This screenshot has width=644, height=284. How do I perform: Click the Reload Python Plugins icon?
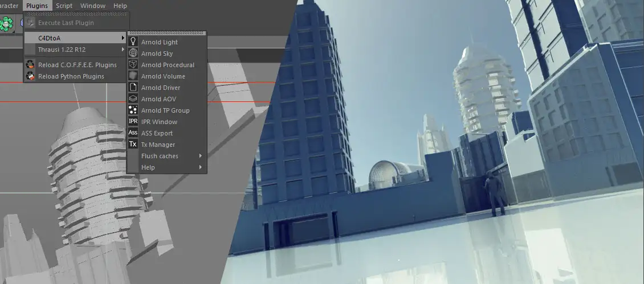pyautogui.click(x=30, y=76)
